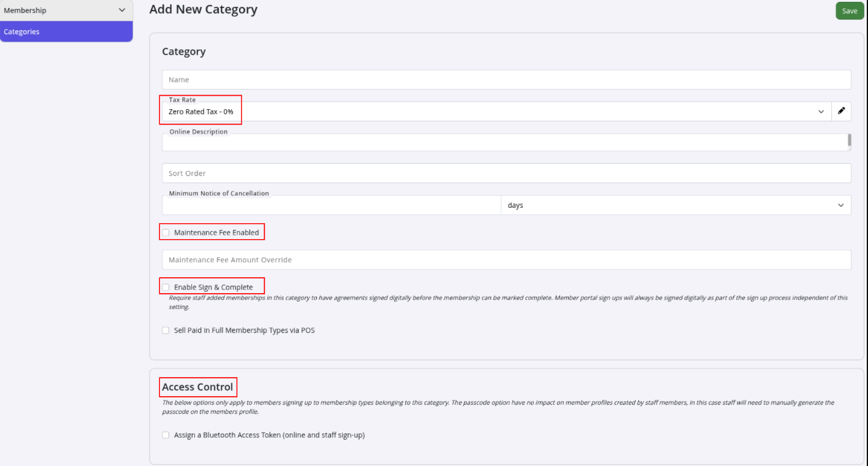
Task: Click the Minimum Notice of Cancellation number field
Action: (332, 205)
